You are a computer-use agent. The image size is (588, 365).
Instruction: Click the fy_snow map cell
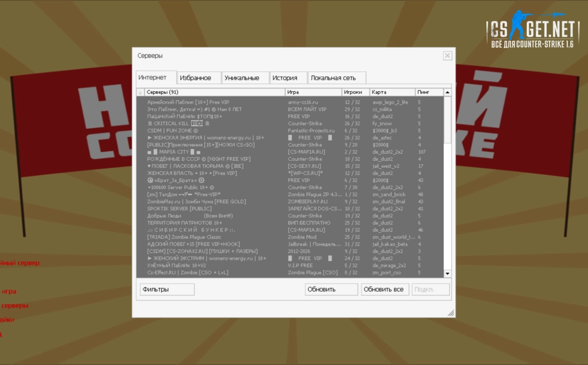click(382, 124)
